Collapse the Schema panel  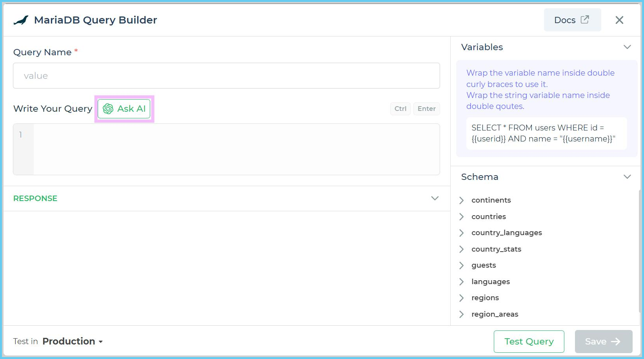[x=628, y=176]
